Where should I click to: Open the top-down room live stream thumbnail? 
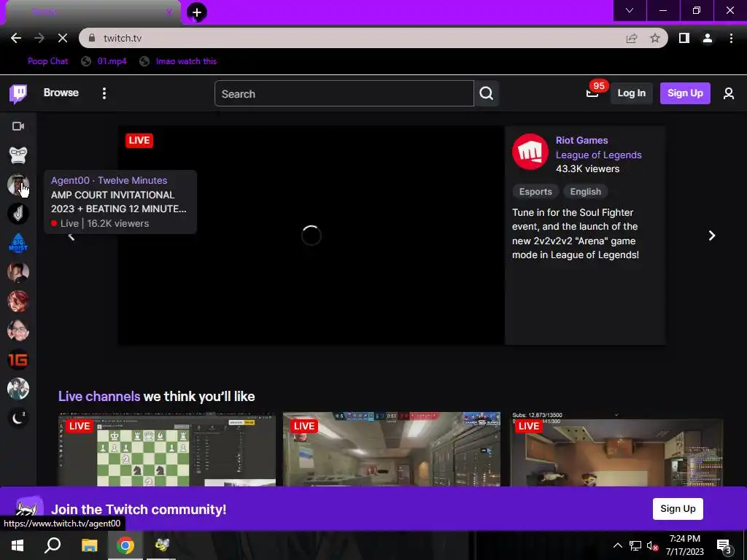(616, 449)
